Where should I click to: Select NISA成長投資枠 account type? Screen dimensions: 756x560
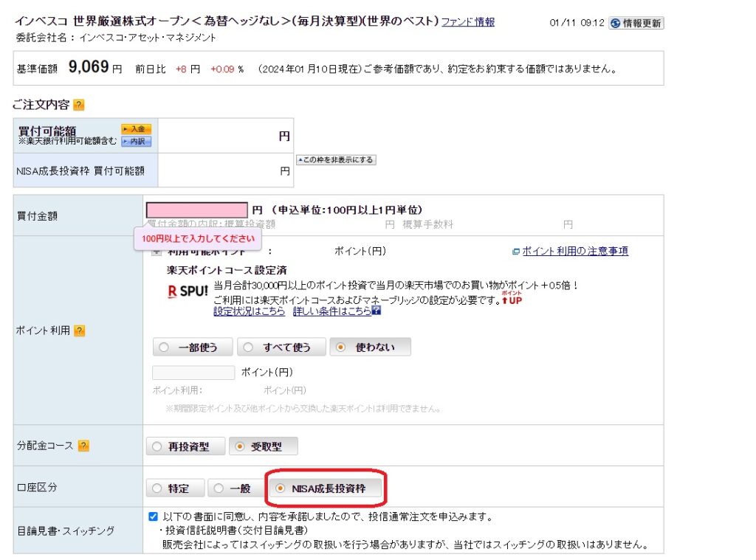pyautogui.click(x=326, y=488)
